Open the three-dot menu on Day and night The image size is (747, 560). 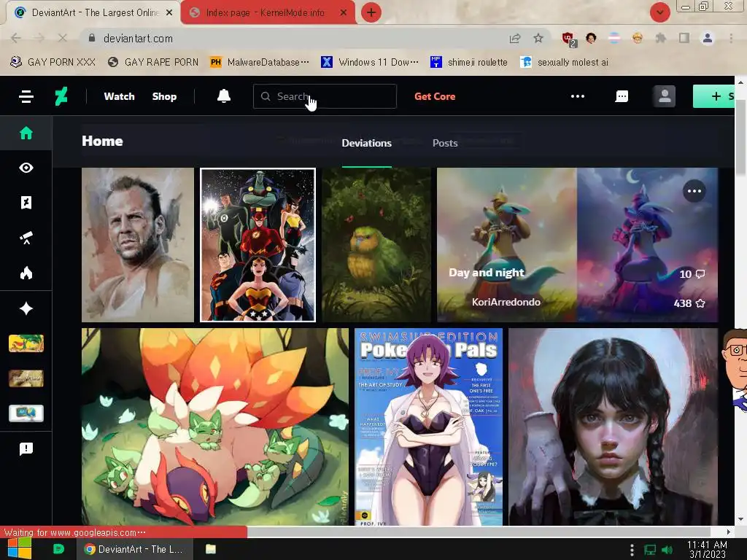tap(694, 192)
